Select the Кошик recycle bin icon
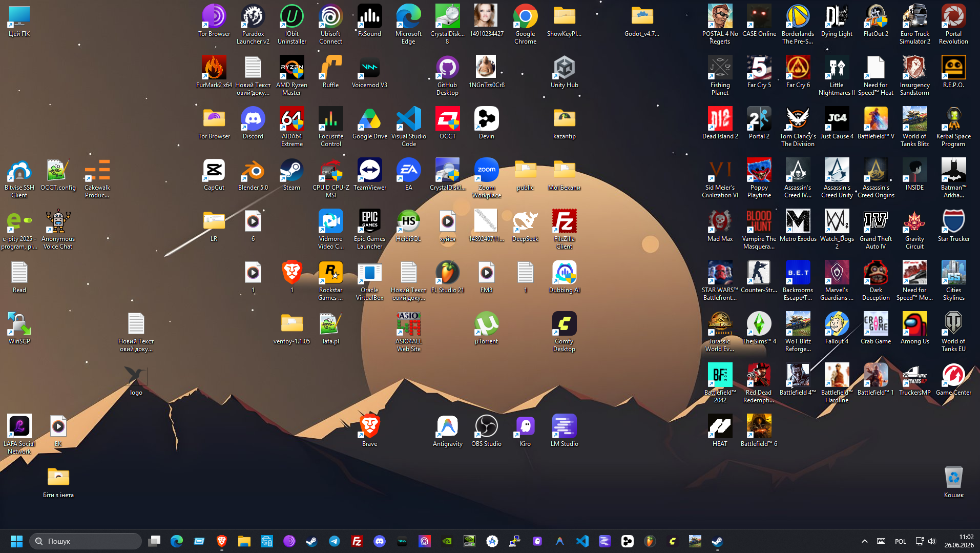980x553 pixels. pos(954,482)
